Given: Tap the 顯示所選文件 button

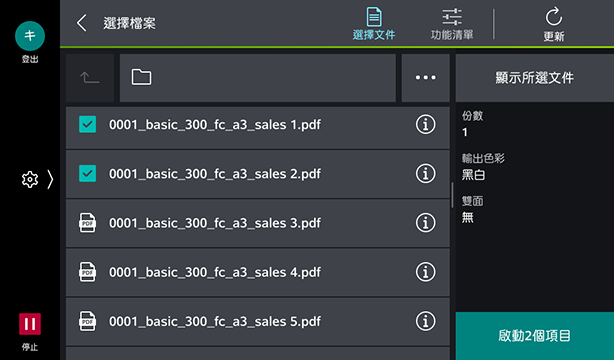Looking at the screenshot, I should point(535,78).
